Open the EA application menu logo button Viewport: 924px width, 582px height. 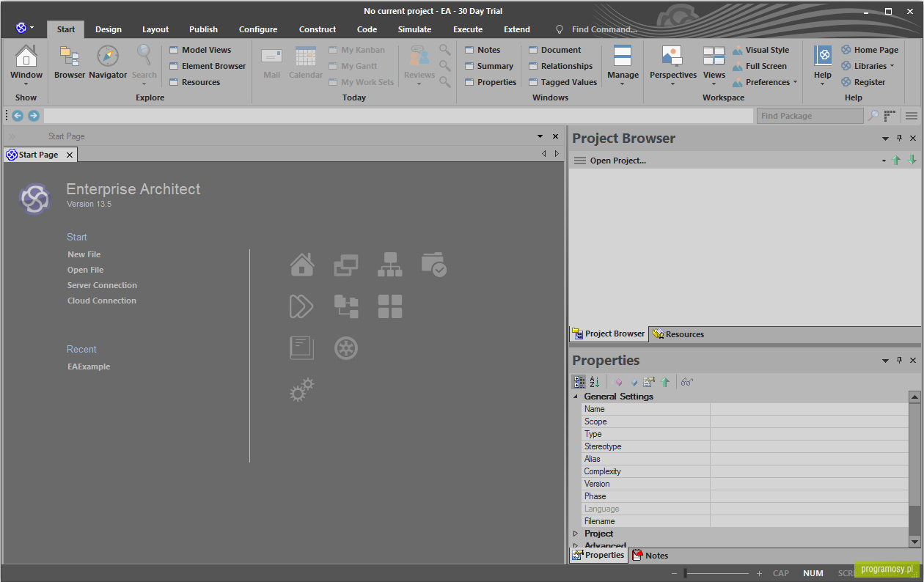point(24,28)
